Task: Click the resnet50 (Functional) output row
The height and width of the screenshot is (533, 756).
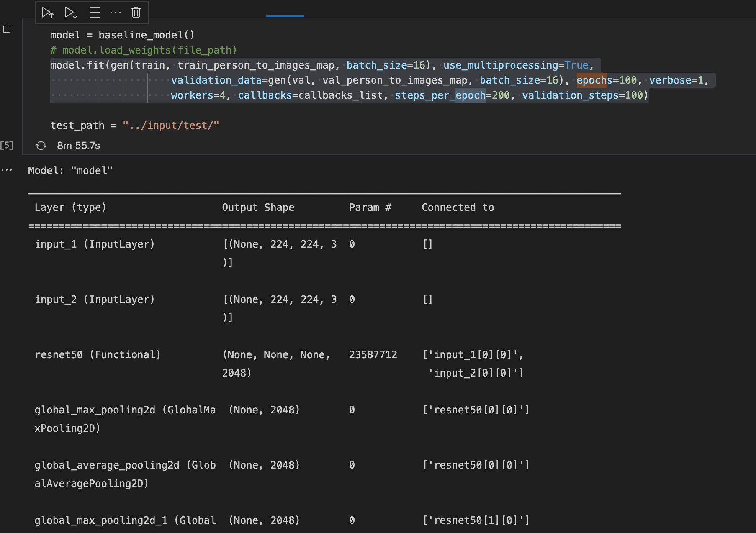Action: tap(98, 355)
